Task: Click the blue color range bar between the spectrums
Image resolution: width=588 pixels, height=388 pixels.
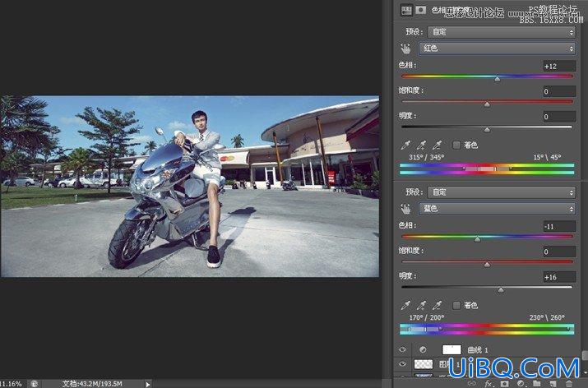Action: [x=424, y=329]
